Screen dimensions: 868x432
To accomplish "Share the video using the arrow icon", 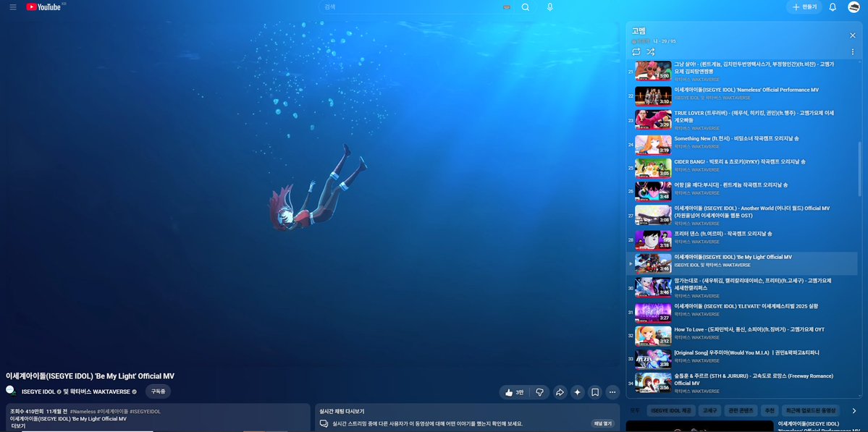I will tap(560, 392).
